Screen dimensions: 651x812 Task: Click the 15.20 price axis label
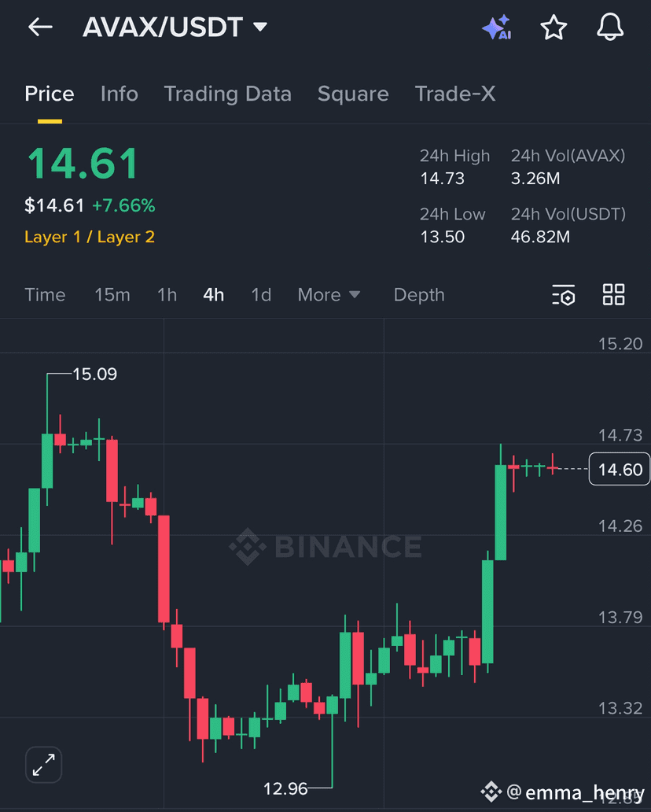point(620,343)
